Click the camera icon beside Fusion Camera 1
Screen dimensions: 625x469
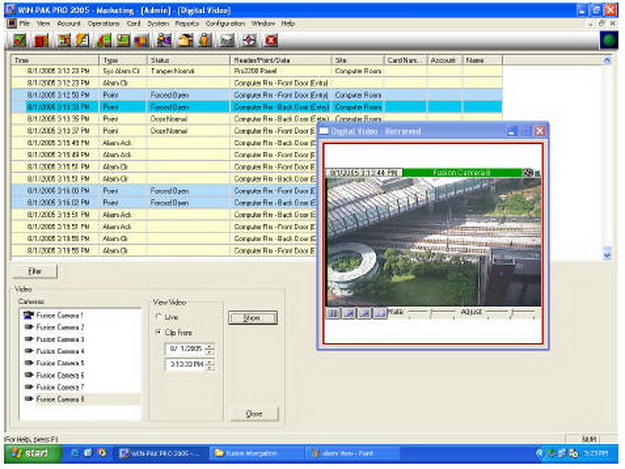pyautogui.click(x=27, y=316)
